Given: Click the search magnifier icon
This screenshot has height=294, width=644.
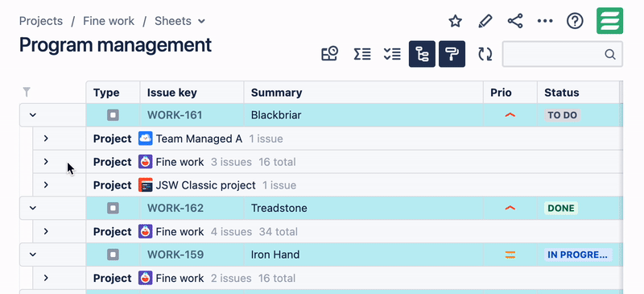Looking at the screenshot, I should (610, 54).
